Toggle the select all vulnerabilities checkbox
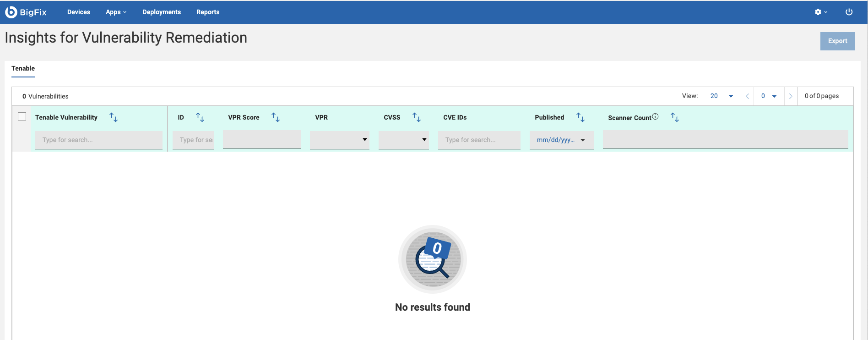Image resolution: width=868 pixels, height=340 pixels. (22, 116)
